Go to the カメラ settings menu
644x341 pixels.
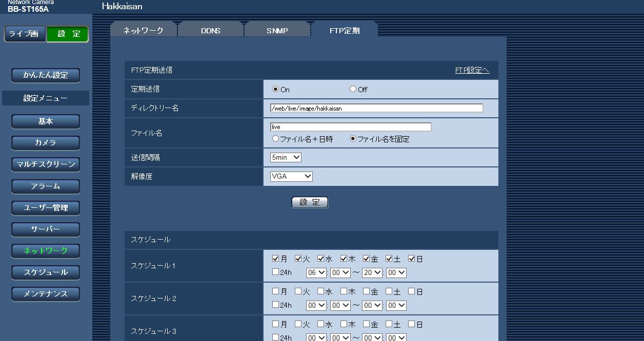pyautogui.click(x=46, y=143)
